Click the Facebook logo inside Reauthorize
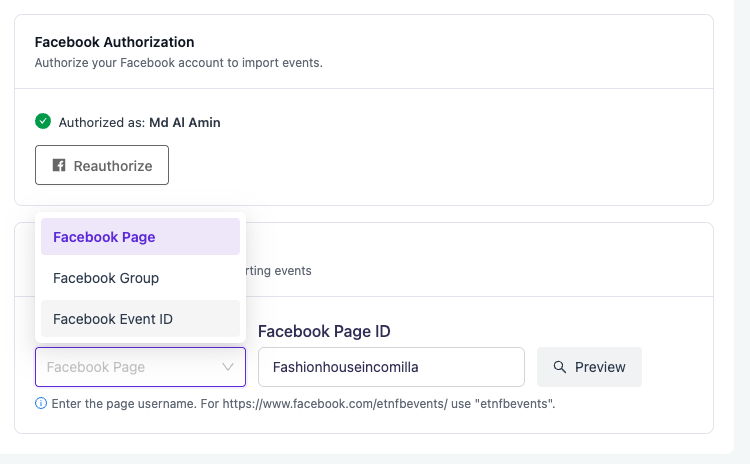This screenshot has width=750, height=464. point(58,166)
